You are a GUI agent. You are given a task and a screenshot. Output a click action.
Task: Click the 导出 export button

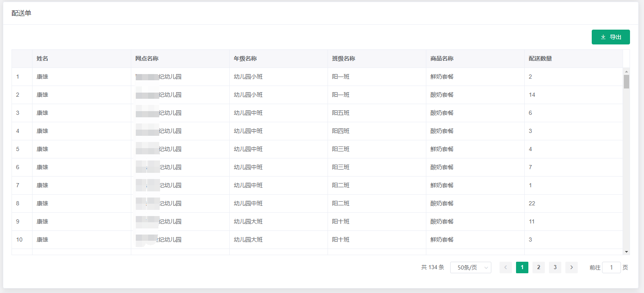coord(611,37)
